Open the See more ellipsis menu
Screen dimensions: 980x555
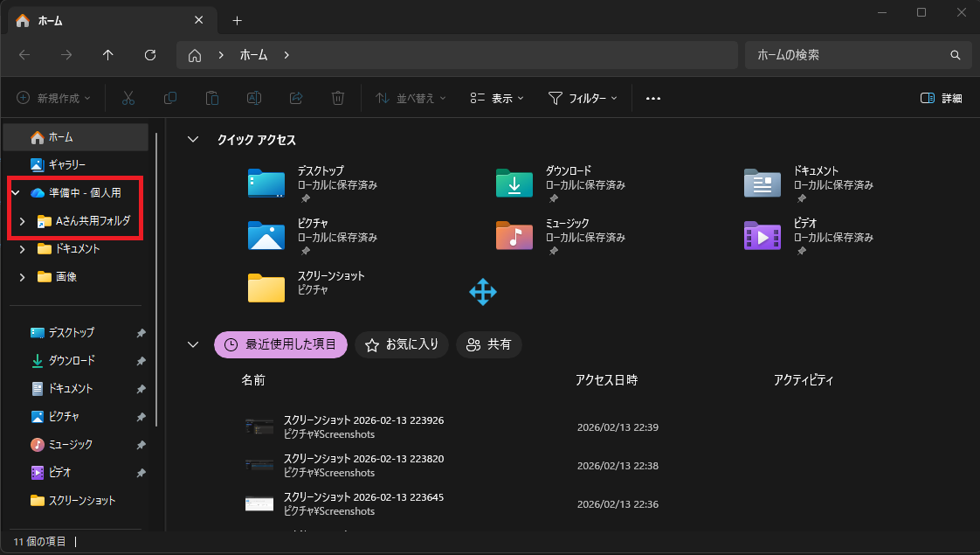pos(652,99)
